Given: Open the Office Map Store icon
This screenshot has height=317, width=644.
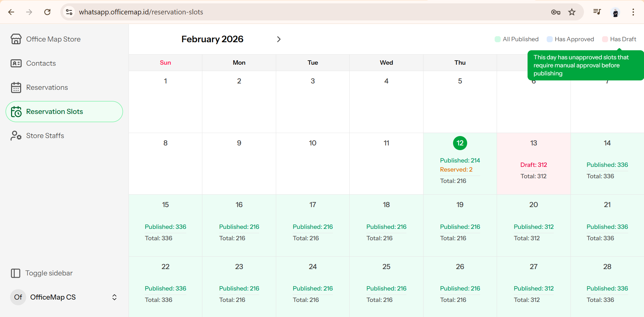Looking at the screenshot, I should pyautogui.click(x=16, y=39).
